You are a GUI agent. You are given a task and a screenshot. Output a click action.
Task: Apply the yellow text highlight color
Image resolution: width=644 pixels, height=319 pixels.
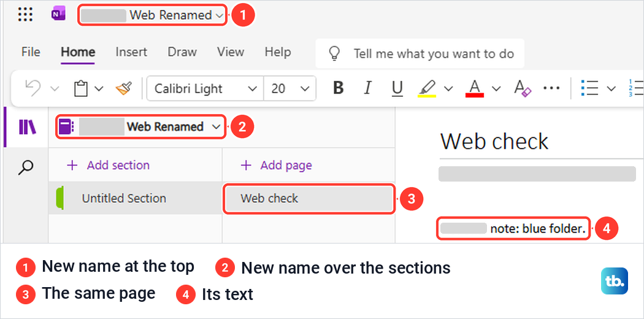[427, 88]
